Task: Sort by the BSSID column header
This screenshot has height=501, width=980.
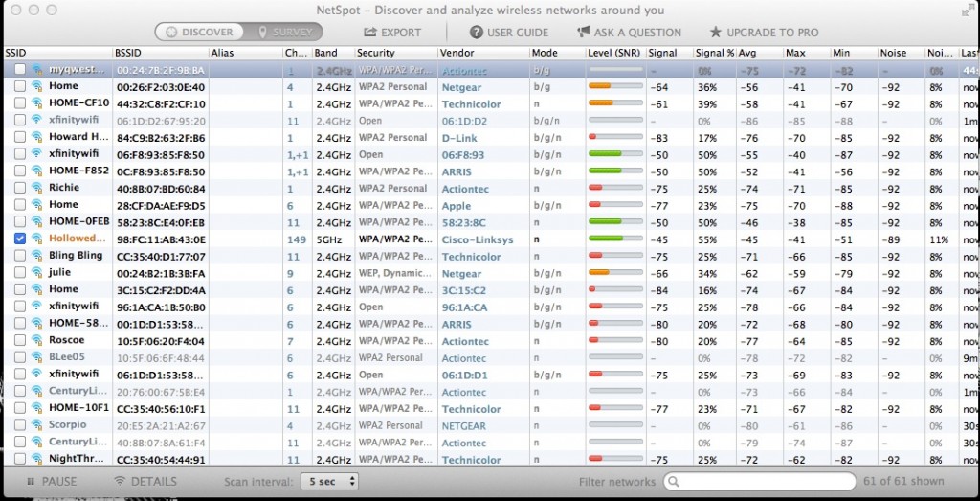Action: pyautogui.click(x=161, y=53)
